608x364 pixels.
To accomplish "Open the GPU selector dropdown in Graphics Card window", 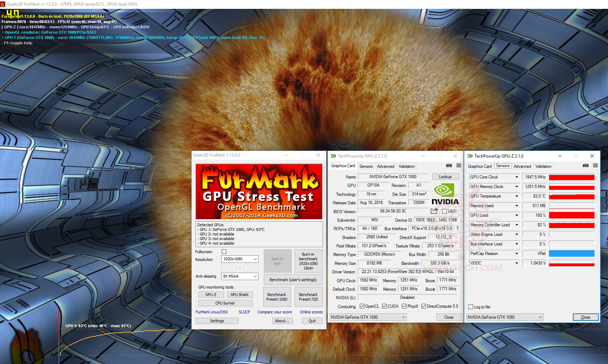I will tap(368, 317).
